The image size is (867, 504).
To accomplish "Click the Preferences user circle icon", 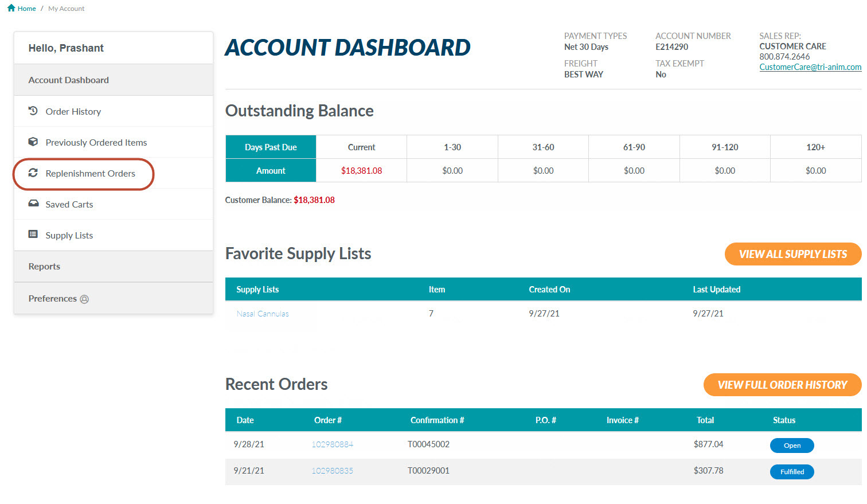I will pos(84,299).
